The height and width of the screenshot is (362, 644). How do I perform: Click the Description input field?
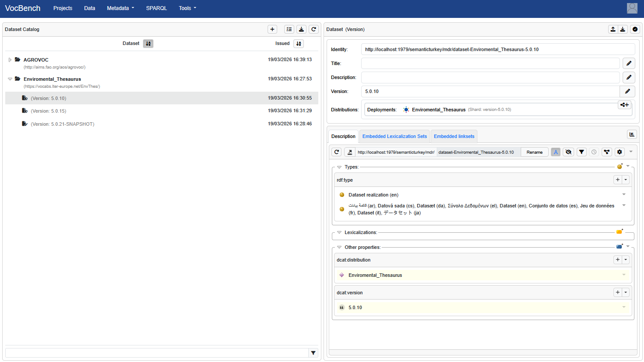[x=490, y=77]
